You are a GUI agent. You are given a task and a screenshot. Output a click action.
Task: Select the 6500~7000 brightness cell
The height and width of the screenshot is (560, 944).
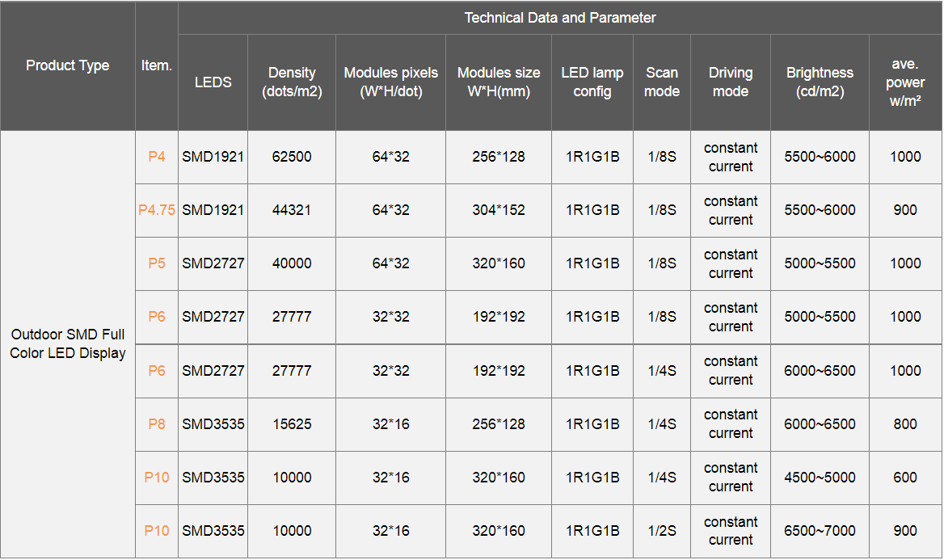click(820, 531)
